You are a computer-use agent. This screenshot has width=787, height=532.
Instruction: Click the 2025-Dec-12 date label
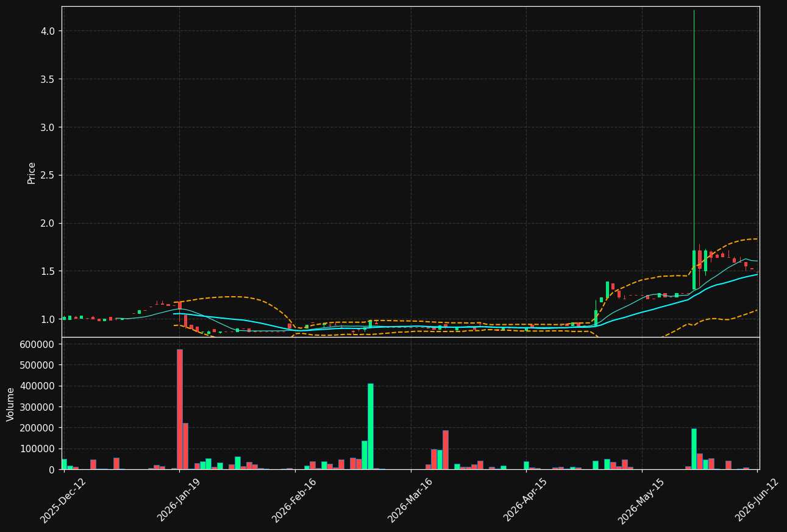[x=63, y=500]
